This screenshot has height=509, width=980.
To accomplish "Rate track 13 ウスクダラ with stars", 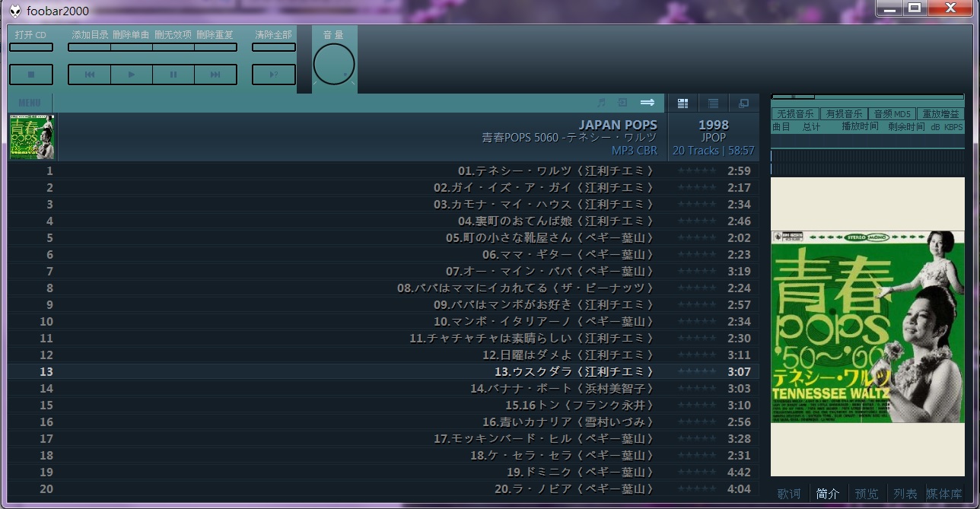I will (x=697, y=372).
